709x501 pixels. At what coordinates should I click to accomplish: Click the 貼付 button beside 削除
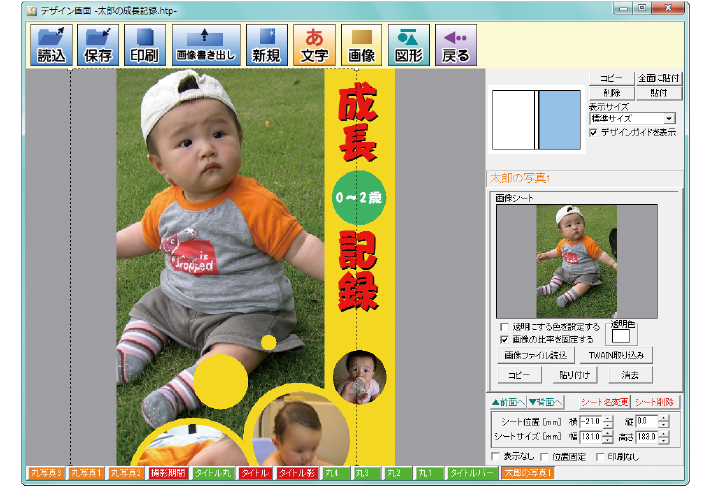(x=658, y=93)
